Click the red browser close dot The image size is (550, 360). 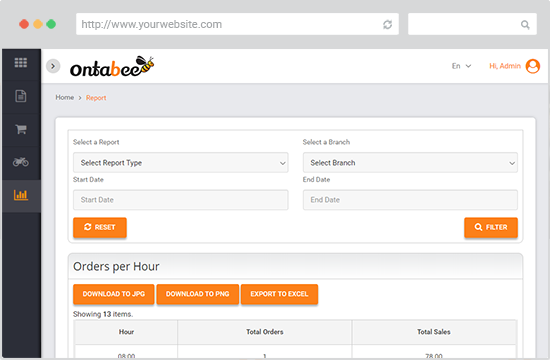[x=24, y=24]
